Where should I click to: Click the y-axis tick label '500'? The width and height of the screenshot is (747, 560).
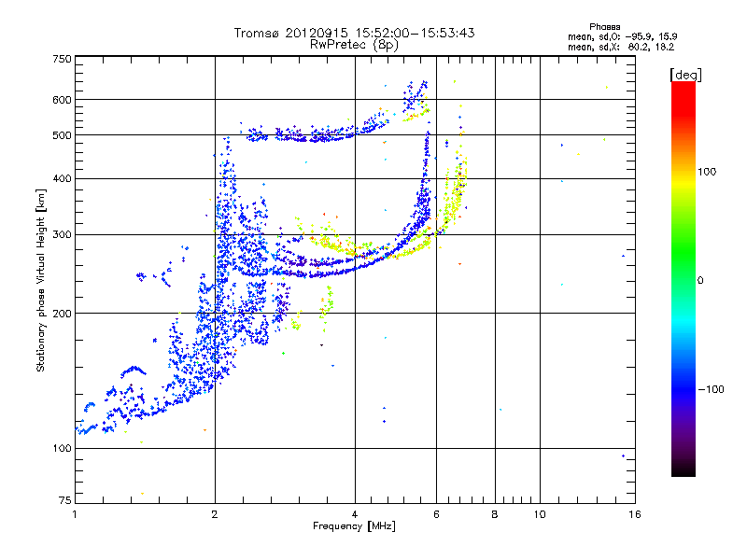coord(63,135)
